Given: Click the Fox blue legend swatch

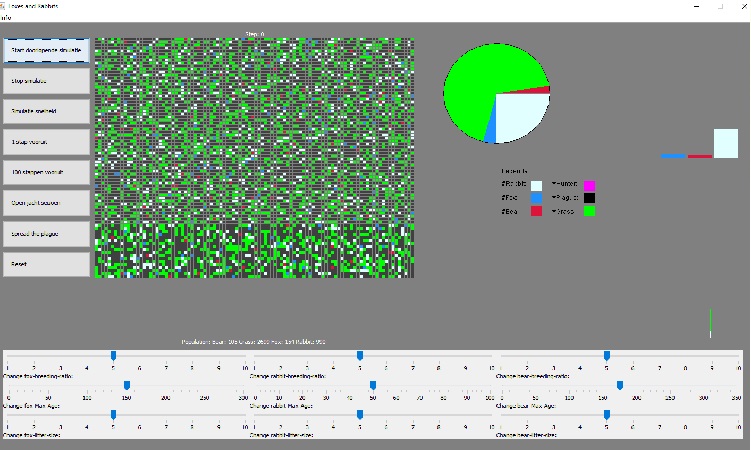Looking at the screenshot, I should [537, 198].
